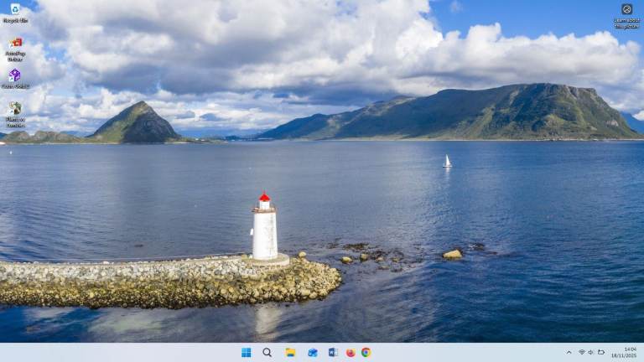Launch Microsoft Word from the taskbar
The height and width of the screenshot is (362, 644).
(x=333, y=353)
